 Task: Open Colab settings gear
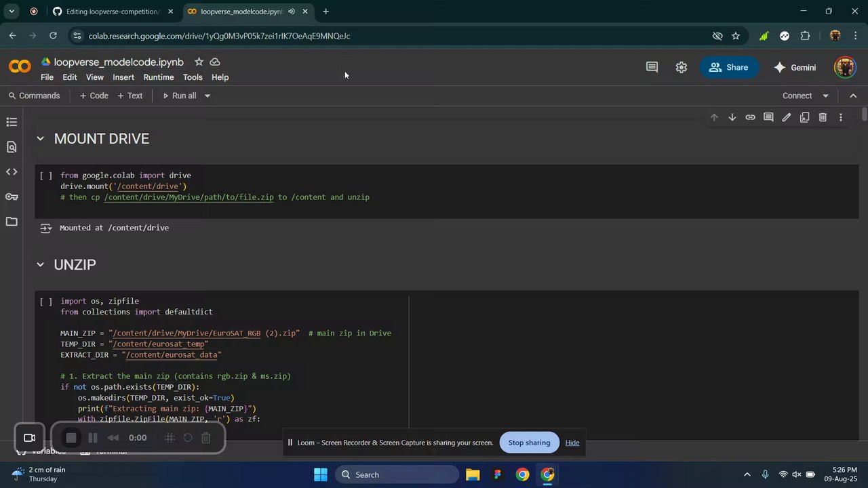[682, 67]
